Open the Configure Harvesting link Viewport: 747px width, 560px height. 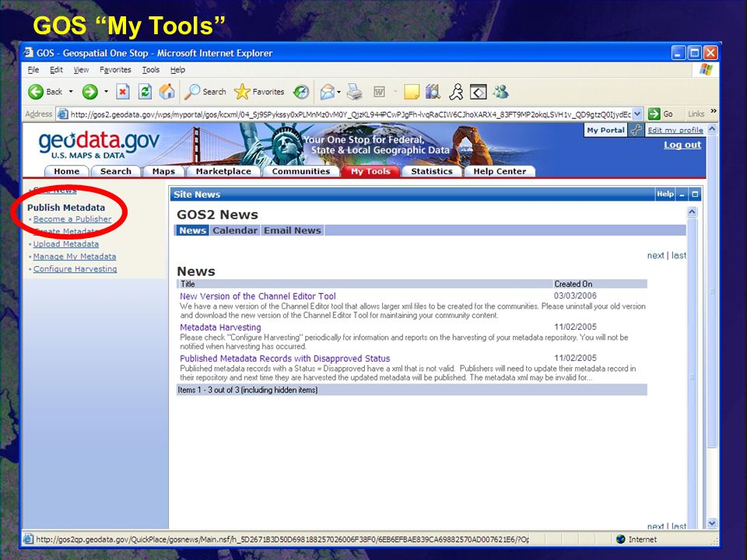(75, 268)
